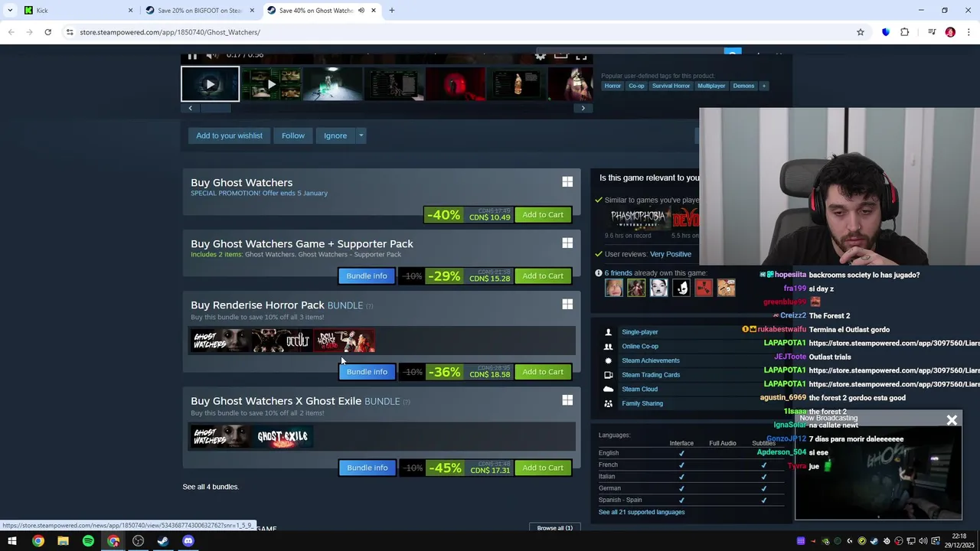980x551 pixels.
Task: Open the blue shield extension icon
Action: [x=886, y=32]
